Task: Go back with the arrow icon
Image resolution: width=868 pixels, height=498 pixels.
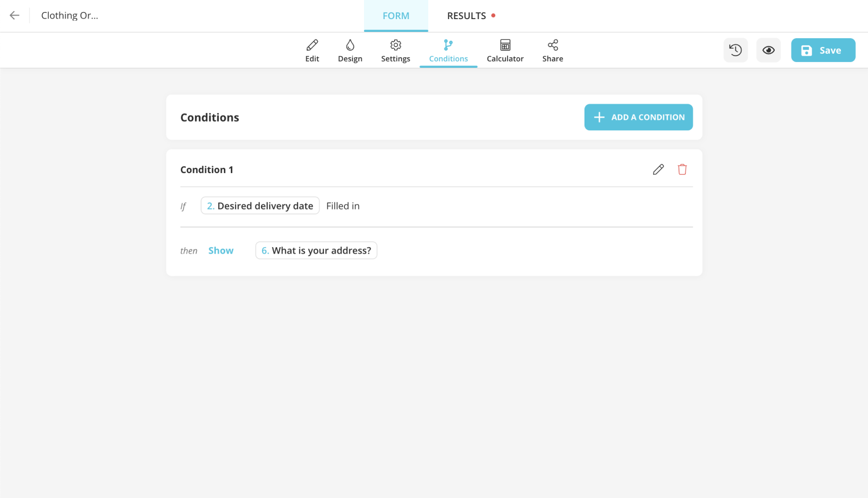Action: (14, 15)
